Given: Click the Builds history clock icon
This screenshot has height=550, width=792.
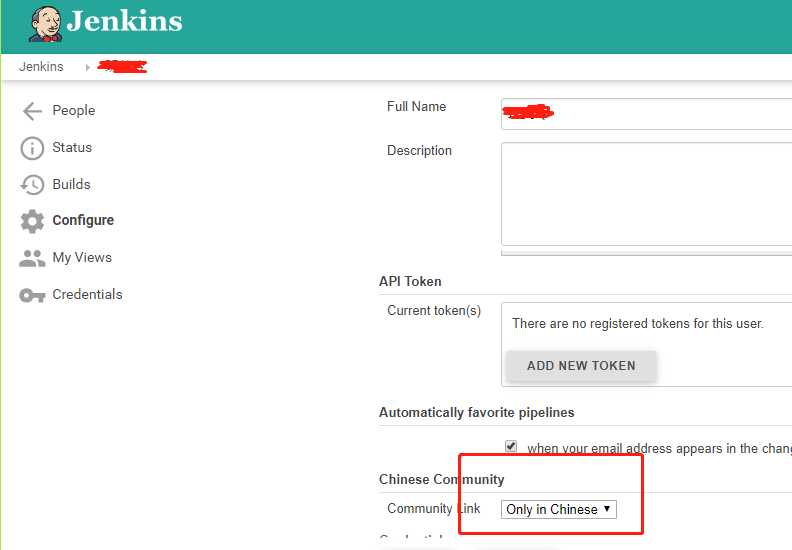Looking at the screenshot, I should (x=32, y=185).
